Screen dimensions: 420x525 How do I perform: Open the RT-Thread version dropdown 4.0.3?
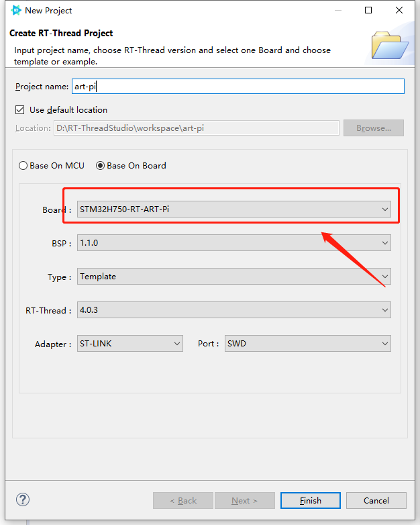[x=234, y=309]
